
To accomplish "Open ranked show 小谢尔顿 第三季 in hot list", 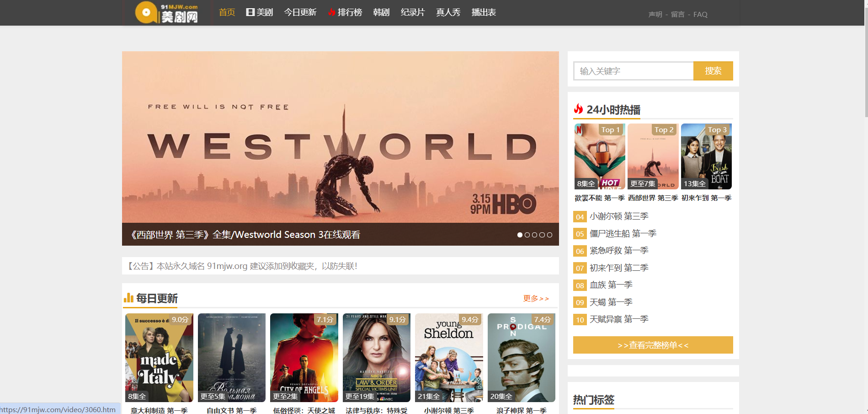I will (x=619, y=216).
